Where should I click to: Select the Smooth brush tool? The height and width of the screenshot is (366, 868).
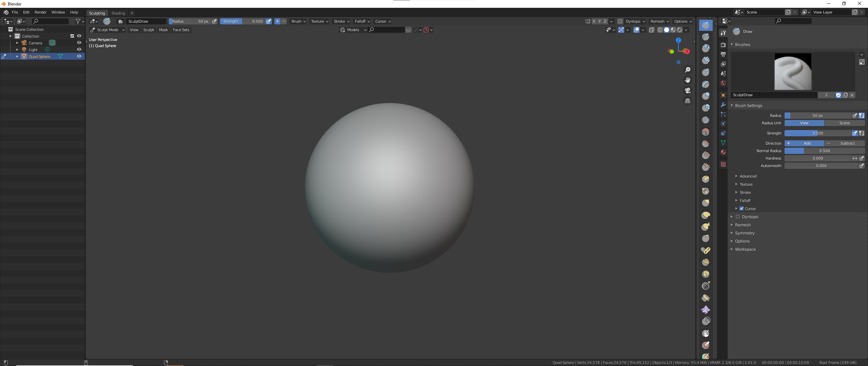706,132
